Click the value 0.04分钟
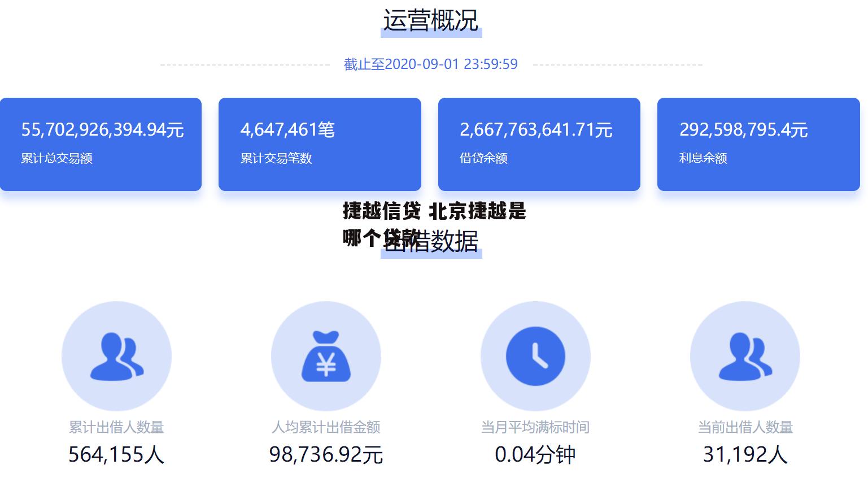Image resolution: width=868 pixels, height=482 pixels. pos(535,454)
